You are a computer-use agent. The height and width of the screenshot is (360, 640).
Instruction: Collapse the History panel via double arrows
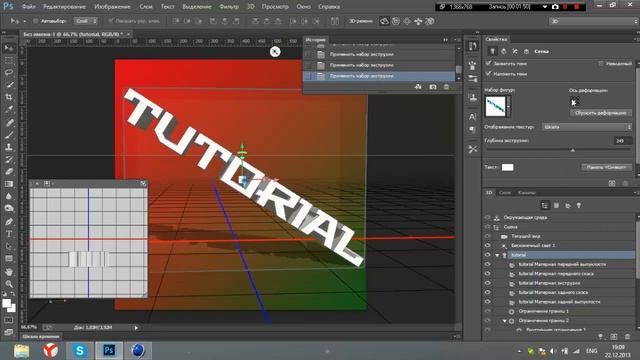click(446, 40)
